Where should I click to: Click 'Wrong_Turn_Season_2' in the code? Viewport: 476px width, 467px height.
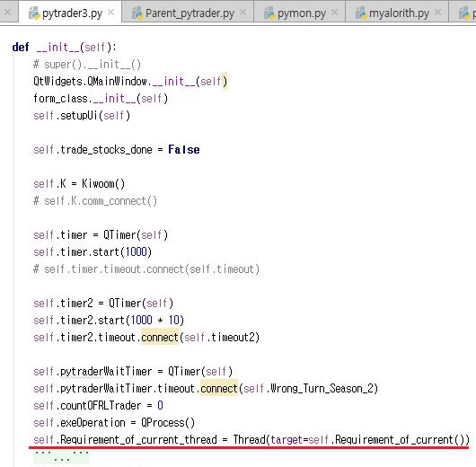click(322, 388)
